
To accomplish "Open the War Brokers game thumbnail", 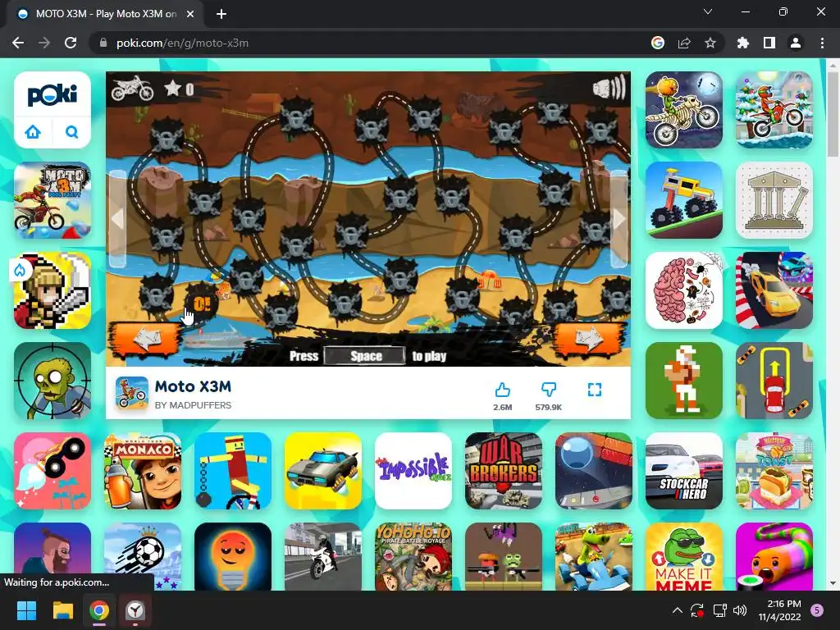I will point(504,471).
